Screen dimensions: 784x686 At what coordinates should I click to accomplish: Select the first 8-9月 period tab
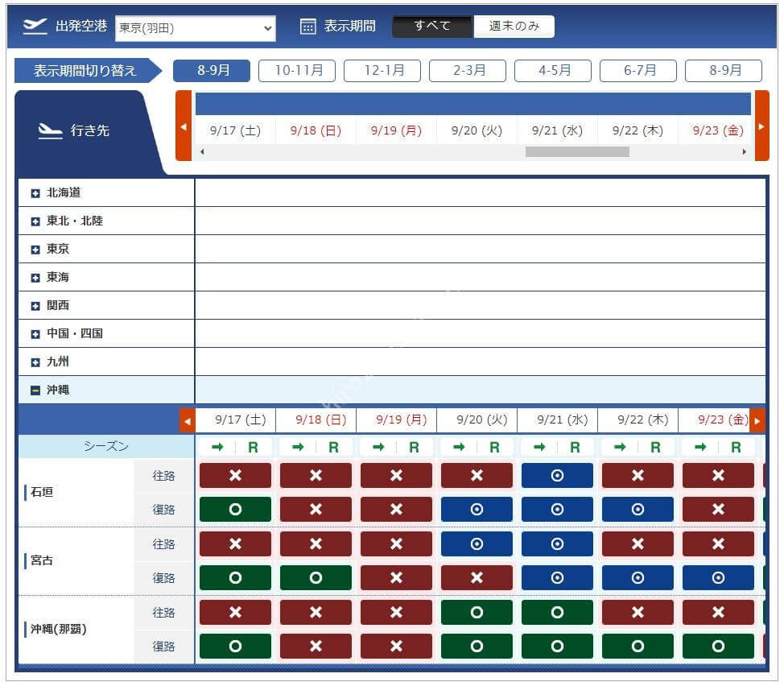point(212,71)
